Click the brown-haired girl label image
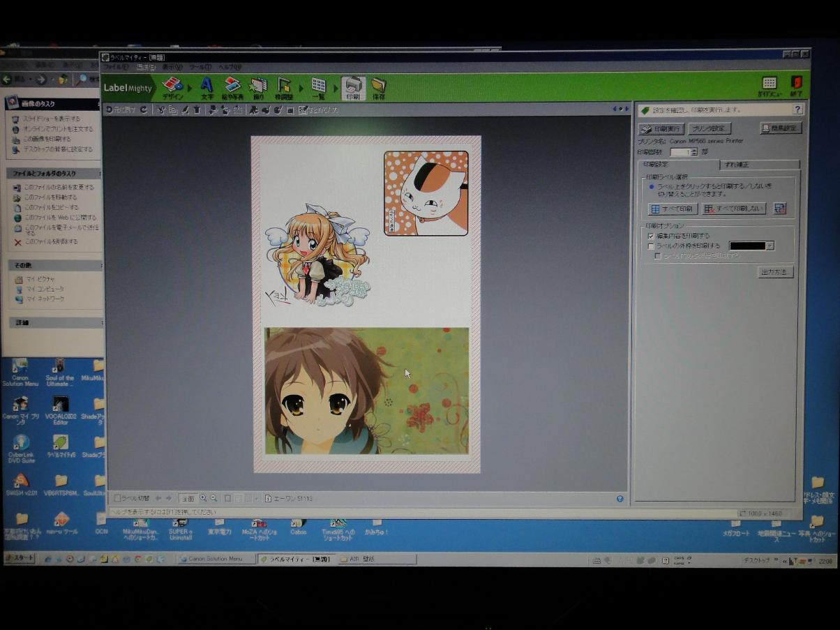840x630 pixels. pyautogui.click(x=366, y=391)
